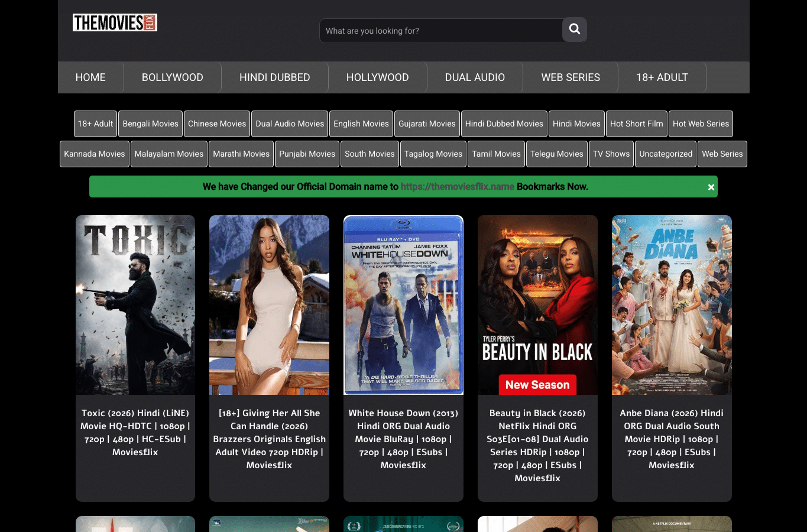Open the Beauty in Black poster
This screenshot has width=807, height=532.
click(x=537, y=305)
